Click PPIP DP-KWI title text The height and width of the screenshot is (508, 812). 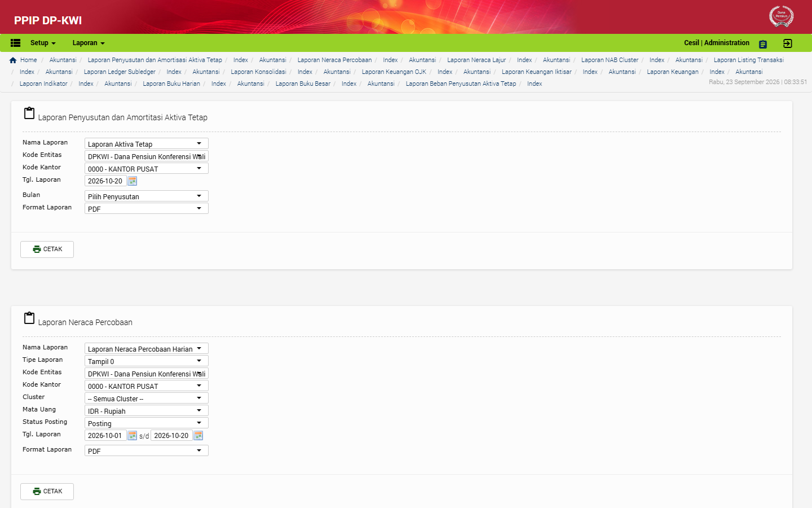click(48, 20)
